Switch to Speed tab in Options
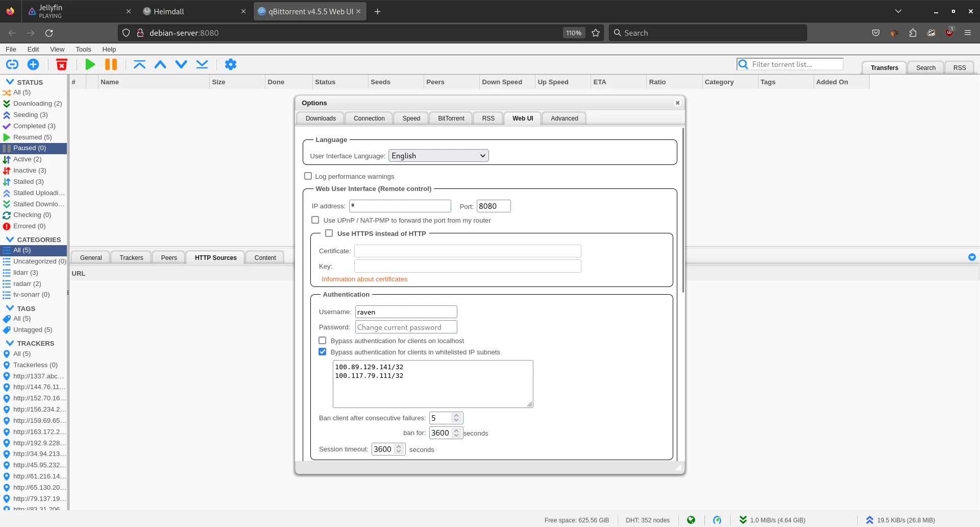This screenshot has height=527, width=980. pos(411,118)
